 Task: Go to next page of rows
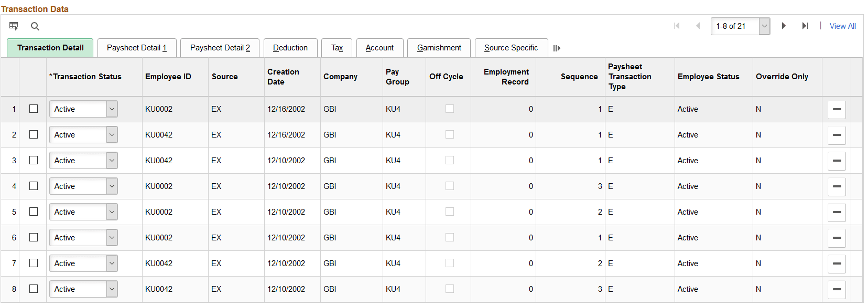[x=784, y=26]
